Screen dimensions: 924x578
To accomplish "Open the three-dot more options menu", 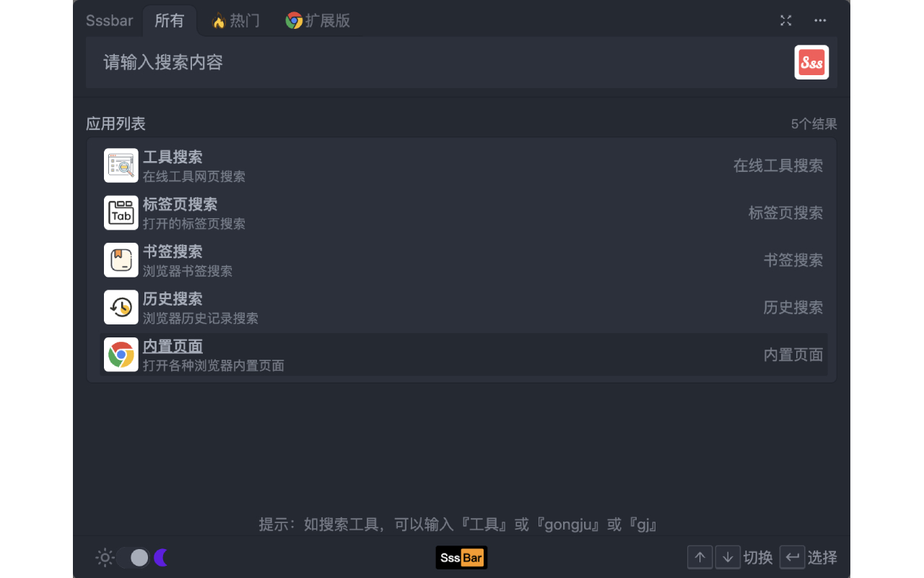I will click(x=820, y=21).
